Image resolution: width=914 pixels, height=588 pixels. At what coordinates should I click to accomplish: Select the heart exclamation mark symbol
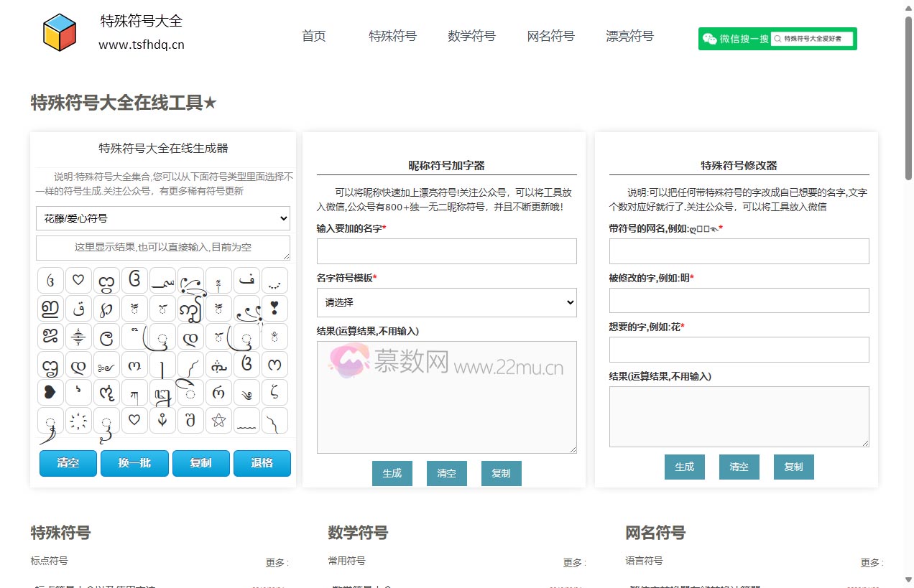point(274,308)
